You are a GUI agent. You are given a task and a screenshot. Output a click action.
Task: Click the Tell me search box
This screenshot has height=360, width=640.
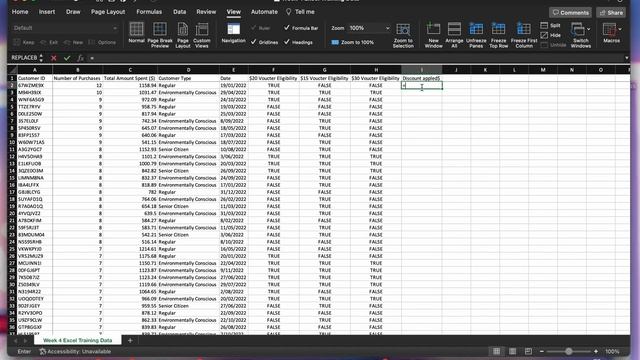(300, 12)
